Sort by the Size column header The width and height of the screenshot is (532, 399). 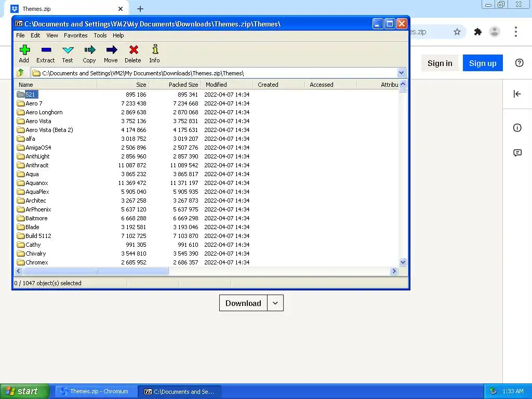click(x=123, y=85)
